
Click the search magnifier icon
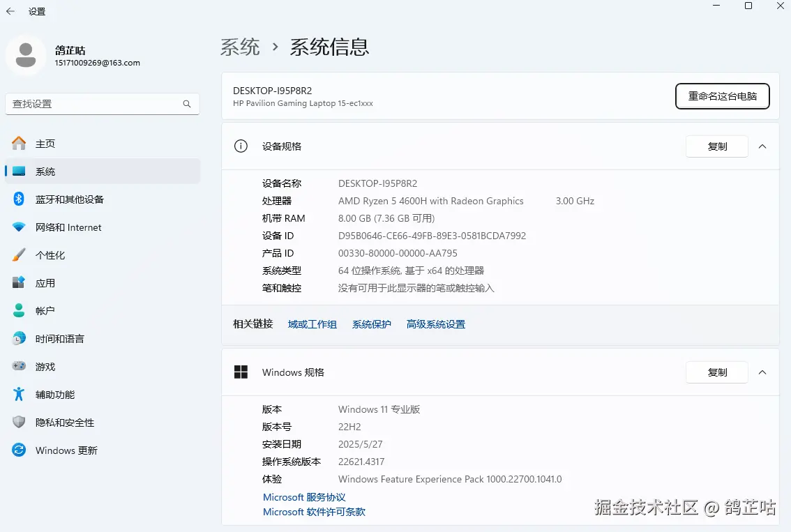[187, 104]
